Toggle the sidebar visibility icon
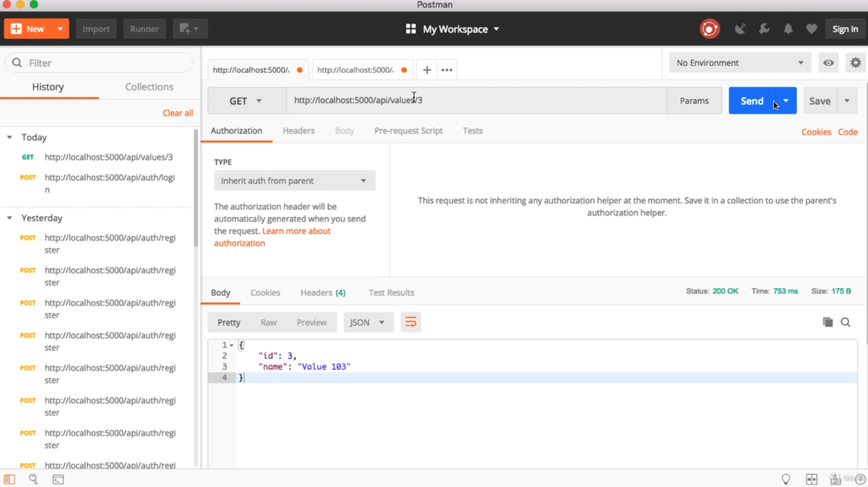 (x=10, y=479)
